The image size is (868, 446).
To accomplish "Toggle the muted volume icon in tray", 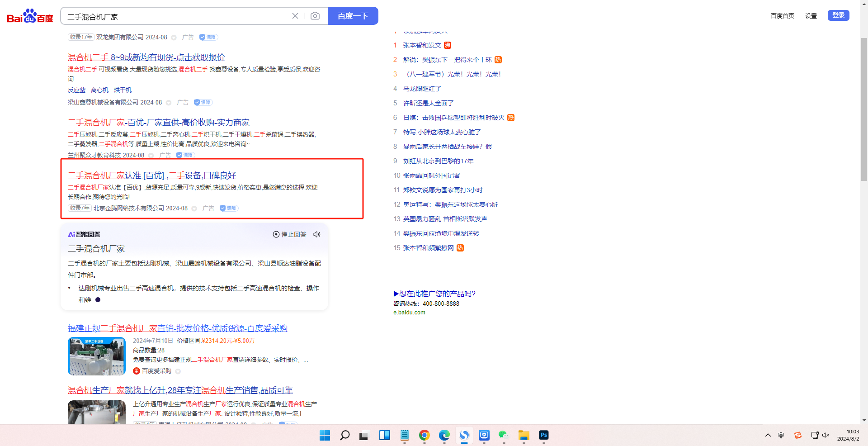I will click(826, 435).
